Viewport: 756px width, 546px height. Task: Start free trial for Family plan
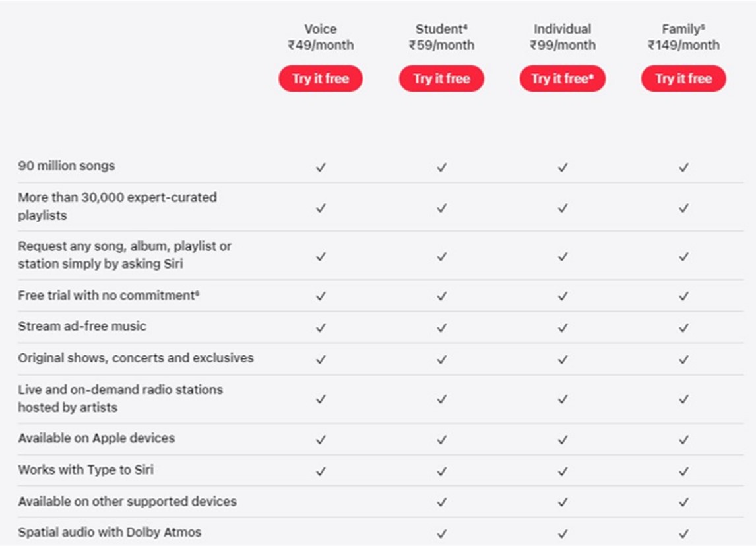683,79
